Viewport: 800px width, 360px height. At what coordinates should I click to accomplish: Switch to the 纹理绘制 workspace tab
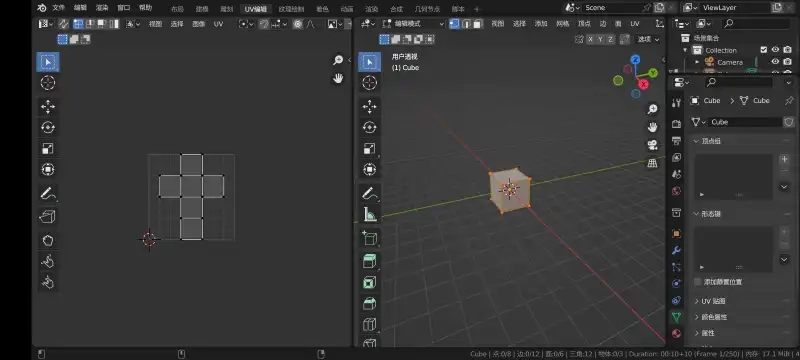[291, 9]
